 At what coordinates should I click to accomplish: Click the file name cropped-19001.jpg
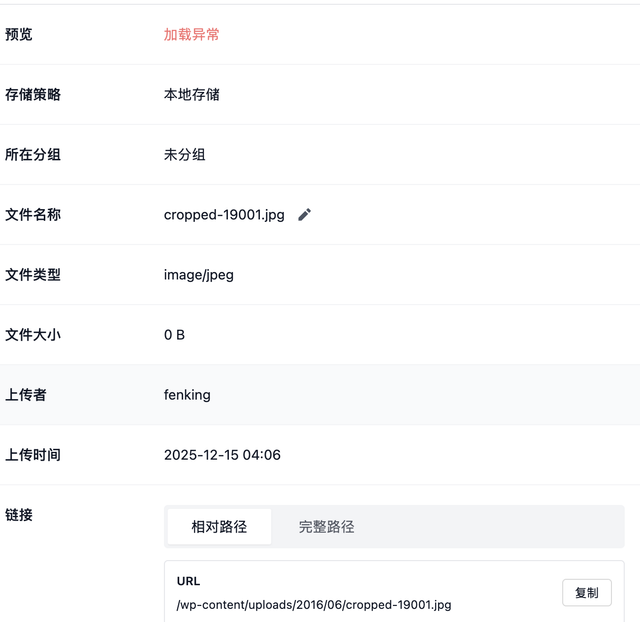pos(224,215)
